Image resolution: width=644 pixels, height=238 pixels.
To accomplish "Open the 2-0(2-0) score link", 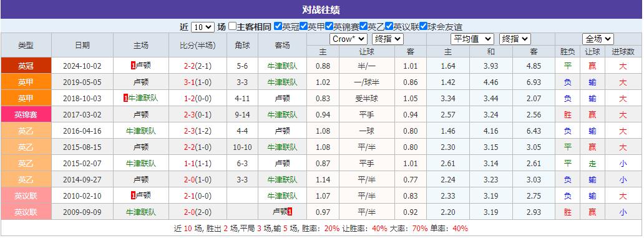I will [198, 212].
